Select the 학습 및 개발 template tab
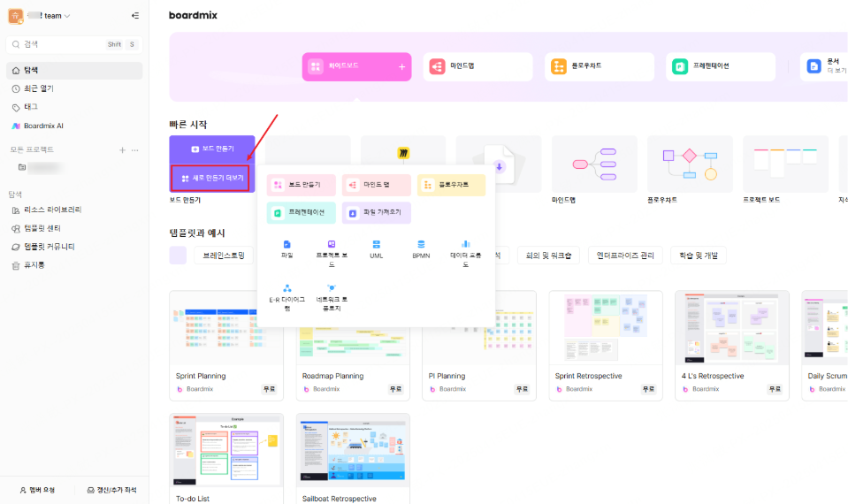 click(x=699, y=256)
